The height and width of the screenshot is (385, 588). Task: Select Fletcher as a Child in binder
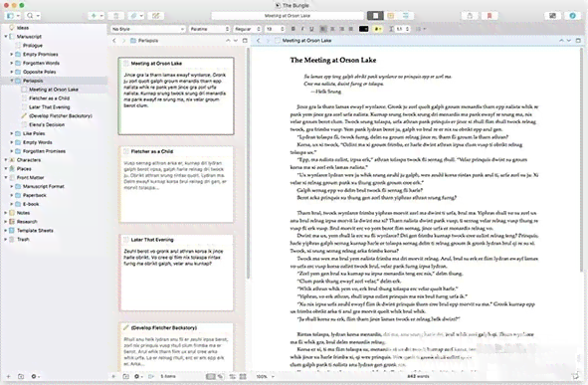pyautogui.click(x=49, y=98)
